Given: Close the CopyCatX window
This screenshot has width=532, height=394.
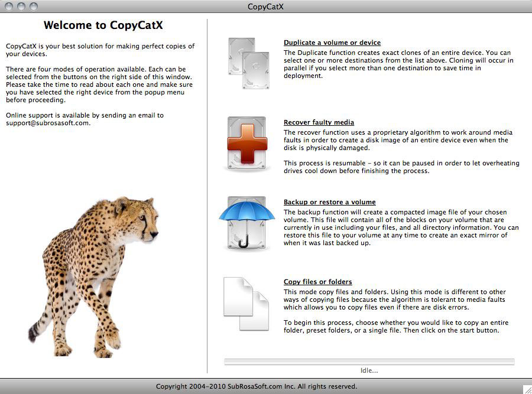Looking at the screenshot, I should (9, 6).
